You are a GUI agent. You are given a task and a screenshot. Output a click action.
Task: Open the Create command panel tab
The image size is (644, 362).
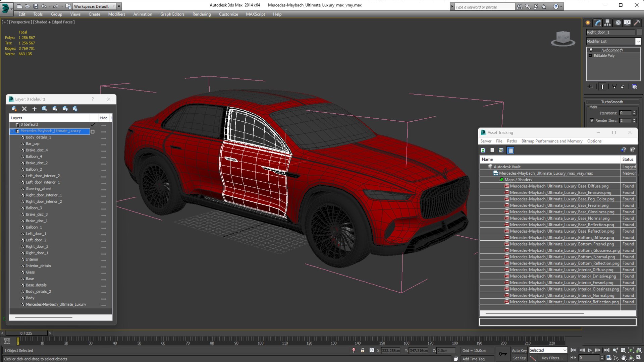(588, 23)
